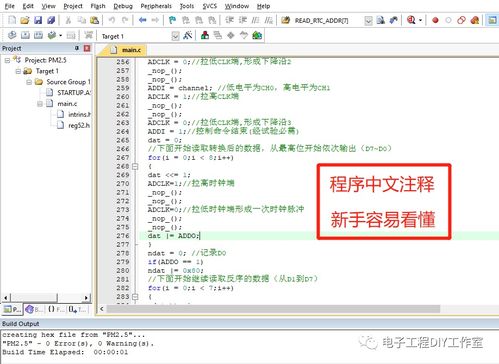Click the Build target toolbar icon
This screenshot has width=499, height=364.
point(25,35)
